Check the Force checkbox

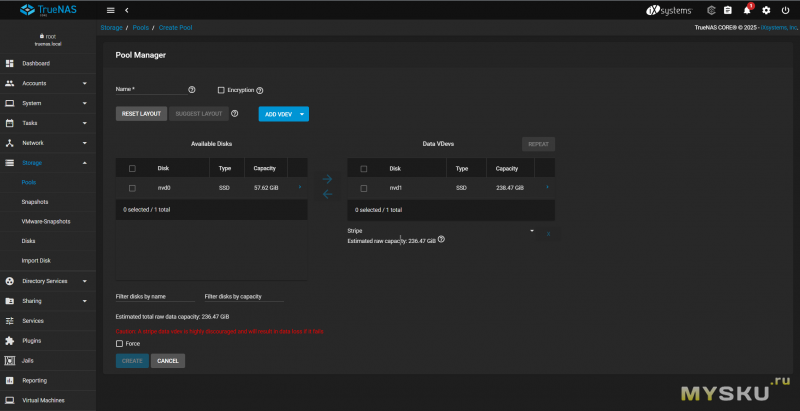pyautogui.click(x=119, y=344)
